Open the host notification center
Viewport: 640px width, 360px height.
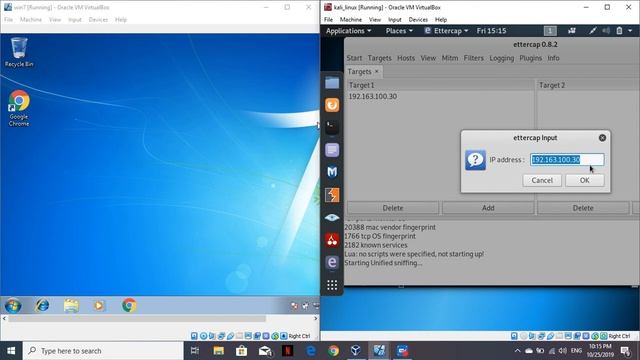coord(625,351)
